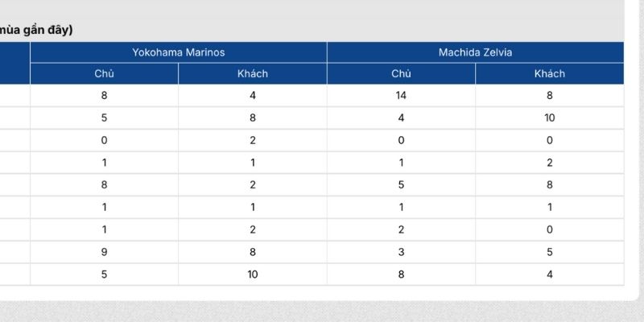The width and height of the screenshot is (644, 322).
Task: Select the Khách subheader under Yokohama Marinos
Action: (x=253, y=73)
